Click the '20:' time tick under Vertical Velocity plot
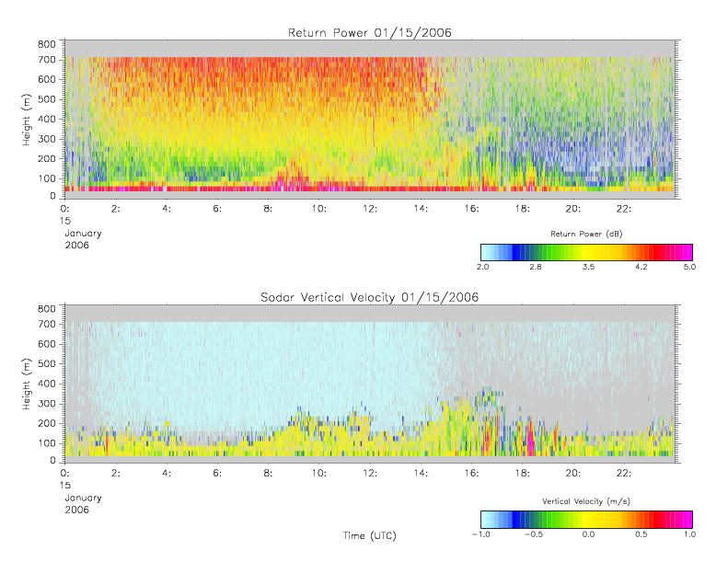This screenshot has width=728, height=562. (x=573, y=474)
